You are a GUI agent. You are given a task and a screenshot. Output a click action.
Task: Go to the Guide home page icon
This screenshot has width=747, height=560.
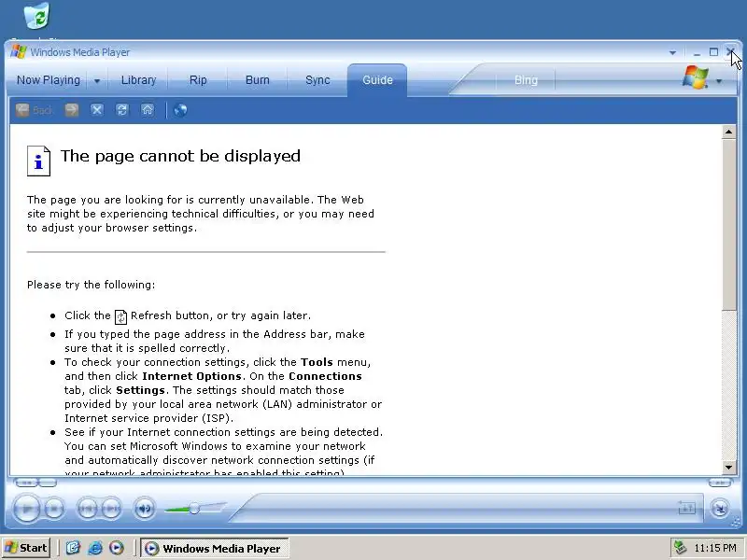tap(148, 110)
